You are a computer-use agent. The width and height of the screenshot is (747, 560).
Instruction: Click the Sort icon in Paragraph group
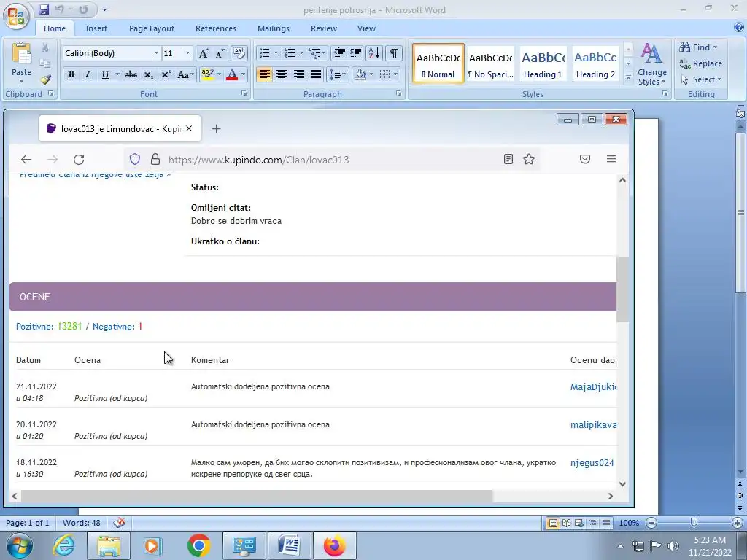pos(374,52)
